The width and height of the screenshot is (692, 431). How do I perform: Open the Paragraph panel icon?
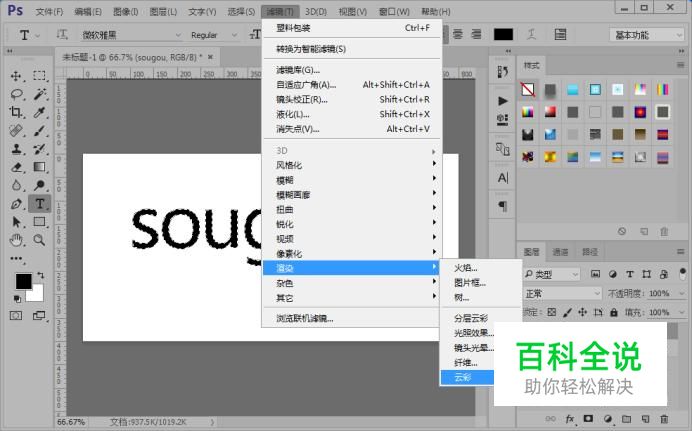click(x=502, y=206)
